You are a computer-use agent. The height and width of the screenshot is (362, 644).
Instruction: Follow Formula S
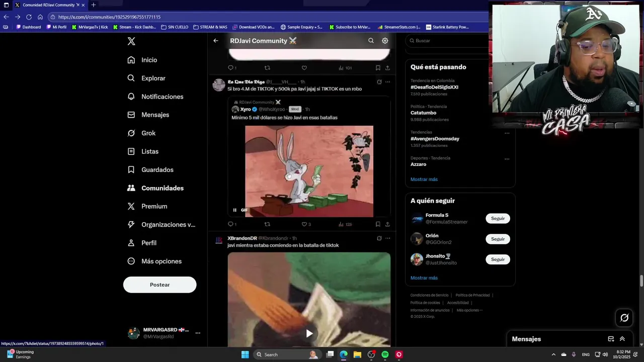(x=498, y=219)
